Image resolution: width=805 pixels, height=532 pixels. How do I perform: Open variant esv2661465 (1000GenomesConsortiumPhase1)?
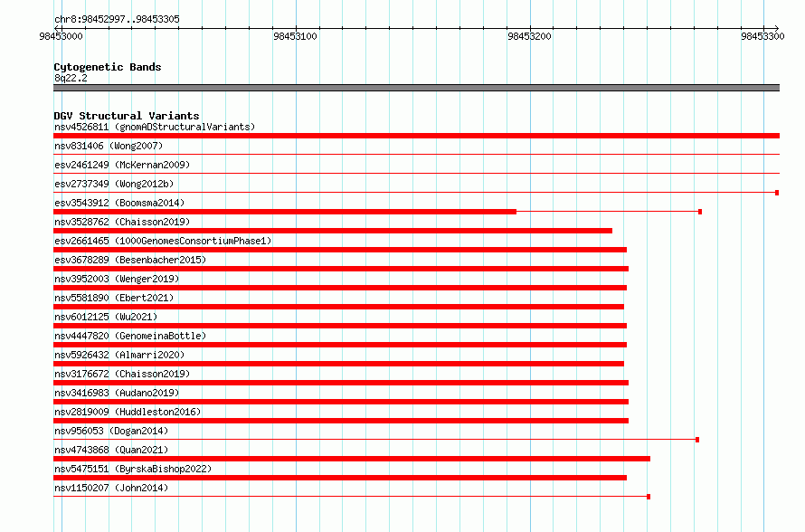[163, 241]
